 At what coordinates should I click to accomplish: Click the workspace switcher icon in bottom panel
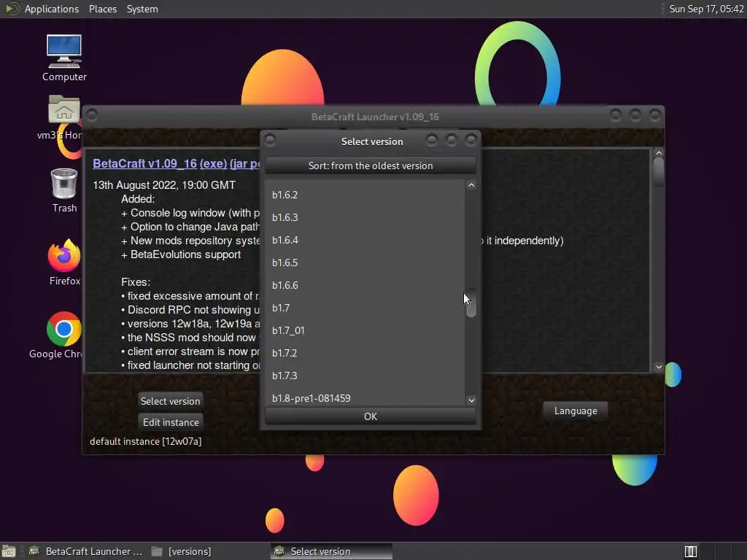[x=690, y=551]
